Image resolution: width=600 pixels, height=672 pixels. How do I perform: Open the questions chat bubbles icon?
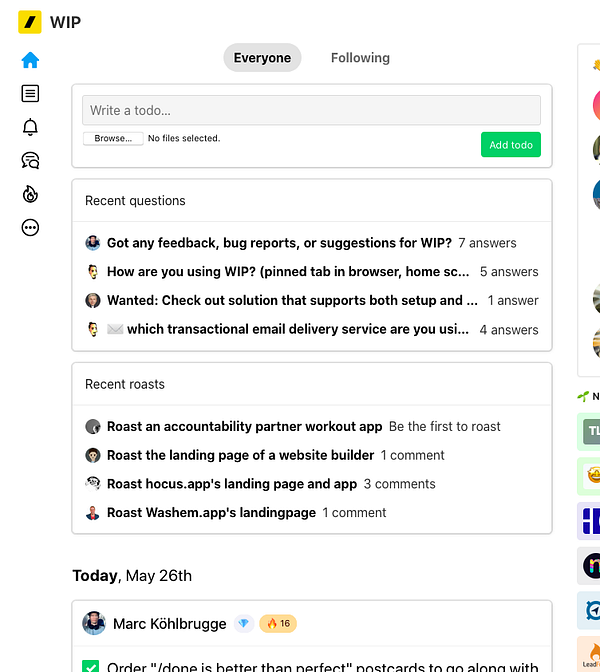tap(30, 161)
